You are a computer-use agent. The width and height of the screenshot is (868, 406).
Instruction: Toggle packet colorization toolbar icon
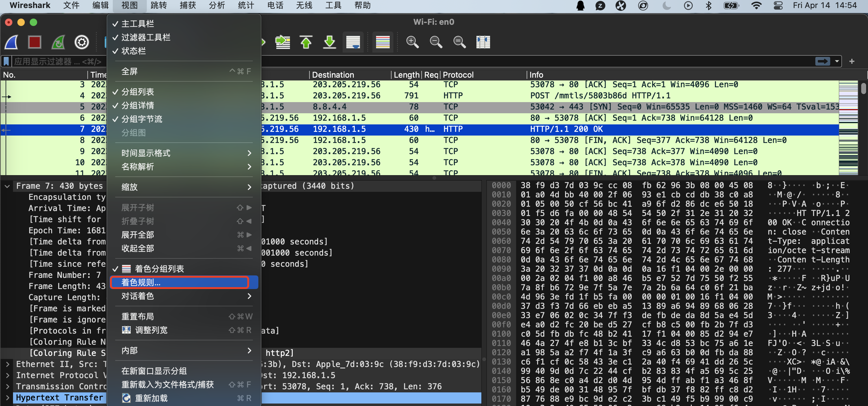pyautogui.click(x=383, y=42)
